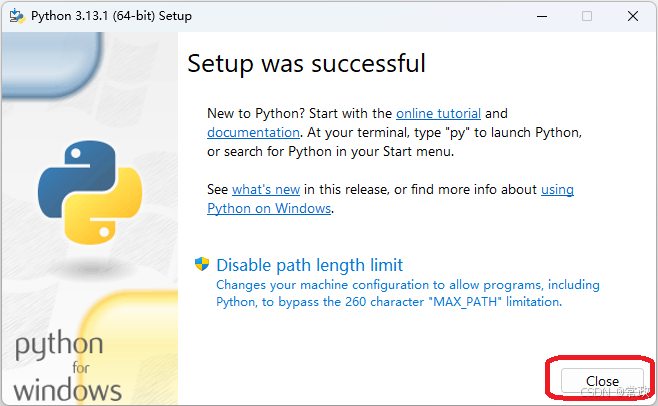Click the Python 3.13.1 (64-bit) Setup title text
The height and width of the screenshot is (406, 658).
point(111,16)
